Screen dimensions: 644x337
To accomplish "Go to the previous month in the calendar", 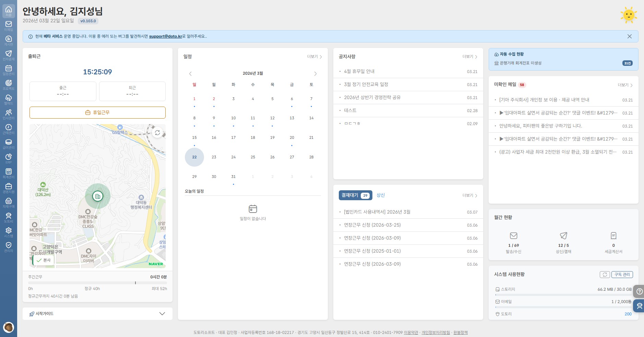I will tap(190, 74).
